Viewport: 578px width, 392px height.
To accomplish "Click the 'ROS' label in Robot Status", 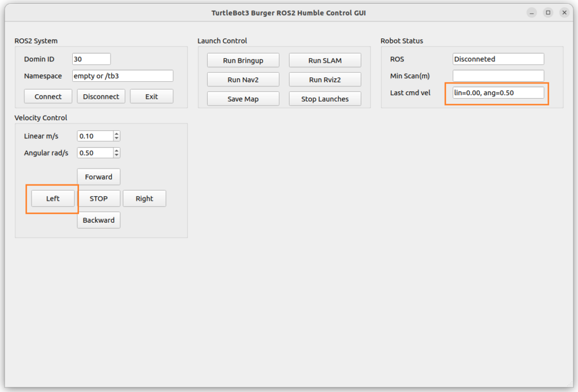I will coord(397,59).
